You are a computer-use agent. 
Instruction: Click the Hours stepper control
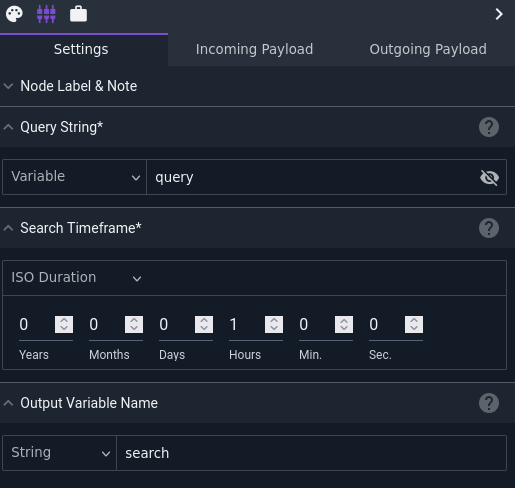[x=274, y=324]
